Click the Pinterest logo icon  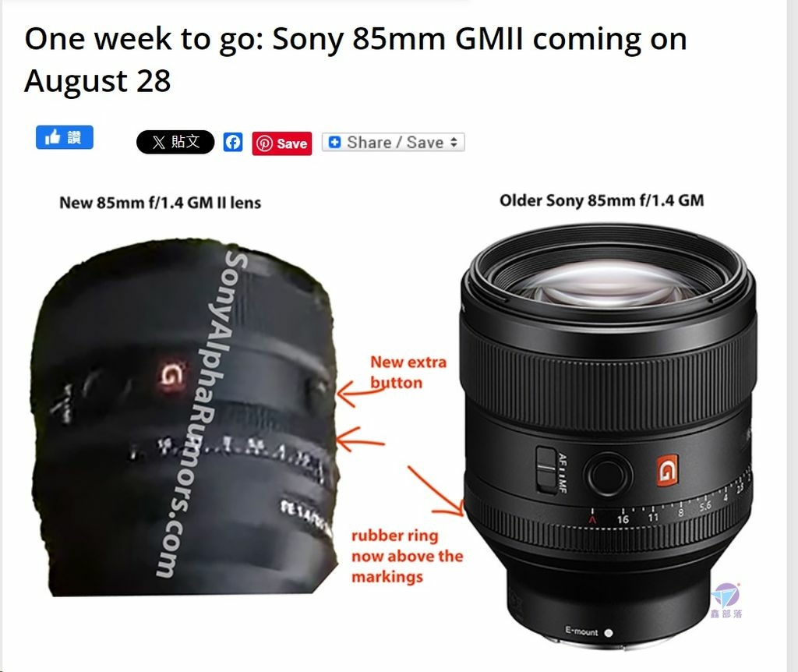coord(264,143)
